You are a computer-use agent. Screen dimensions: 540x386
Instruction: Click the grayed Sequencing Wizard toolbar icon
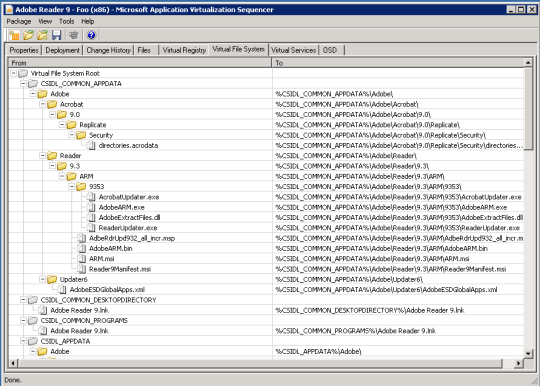[x=74, y=35]
